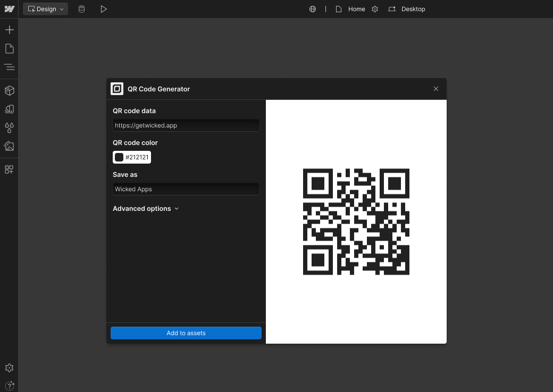Viewport: 553px width, 392px height.
Task: Open the CMS database icon
Action: 81,9
